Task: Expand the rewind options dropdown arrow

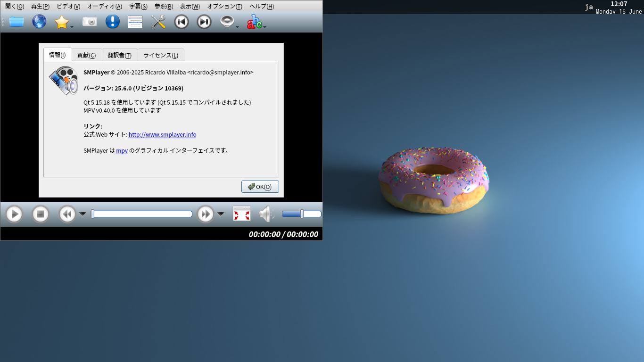Action: 83,214
